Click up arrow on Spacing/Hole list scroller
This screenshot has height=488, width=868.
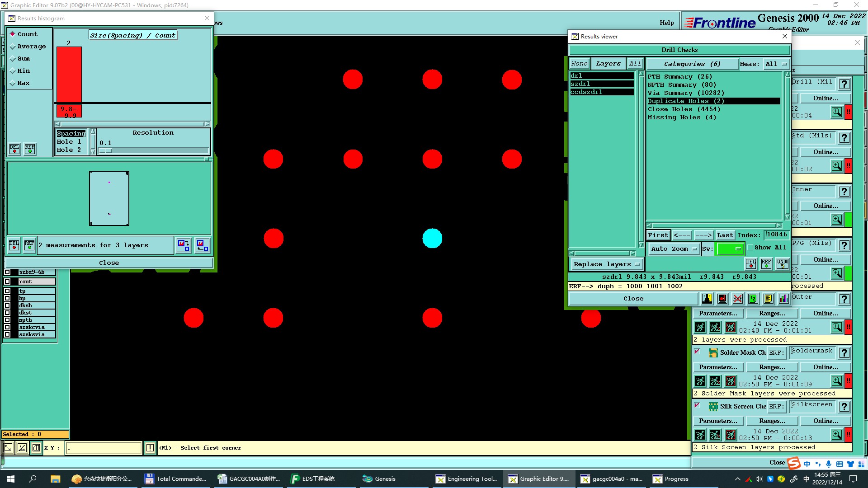(x=93, y=131)
